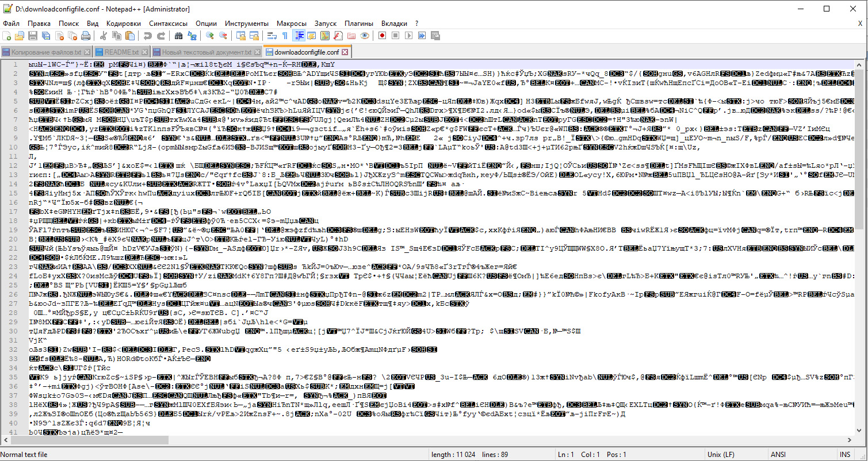Open the Function List panel icon
Viewport: 868px width, 461px height.
(x=338, y=36)
